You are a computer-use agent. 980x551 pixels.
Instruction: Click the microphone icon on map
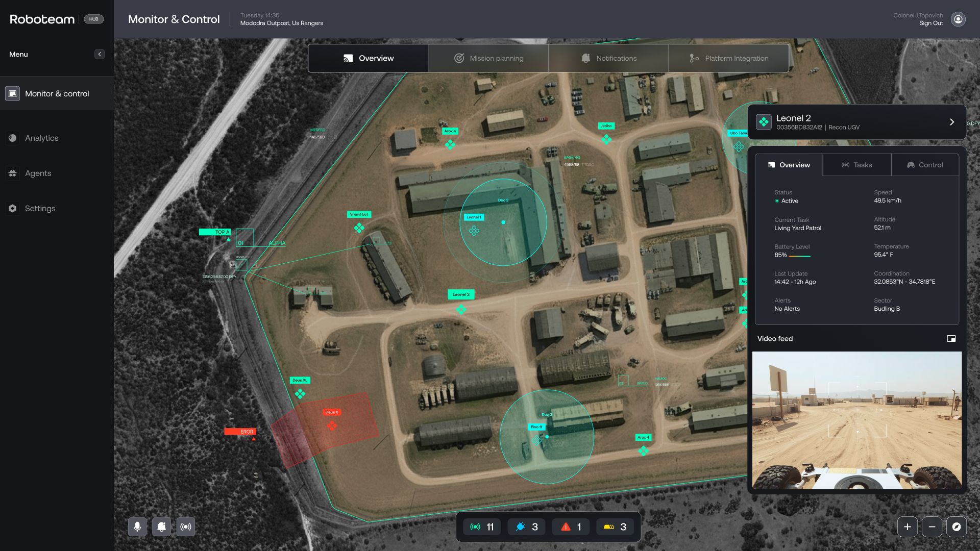[x=137, y=527]
